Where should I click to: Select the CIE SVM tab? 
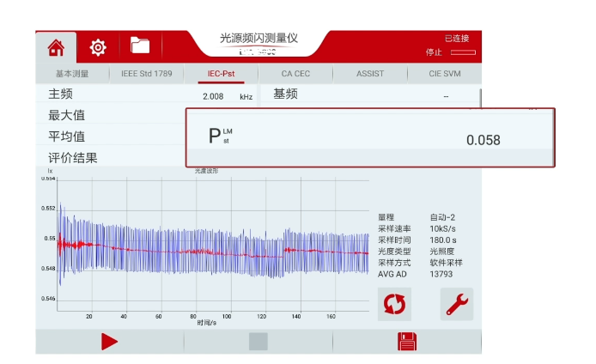click(445, 74)
